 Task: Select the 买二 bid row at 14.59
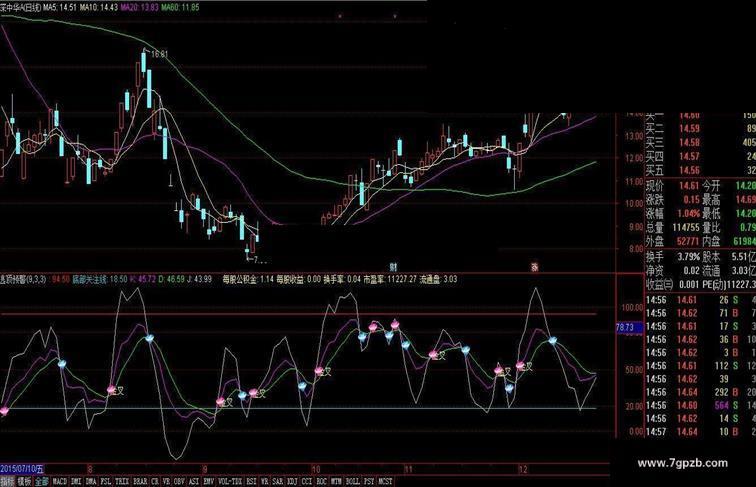[700, 129]
